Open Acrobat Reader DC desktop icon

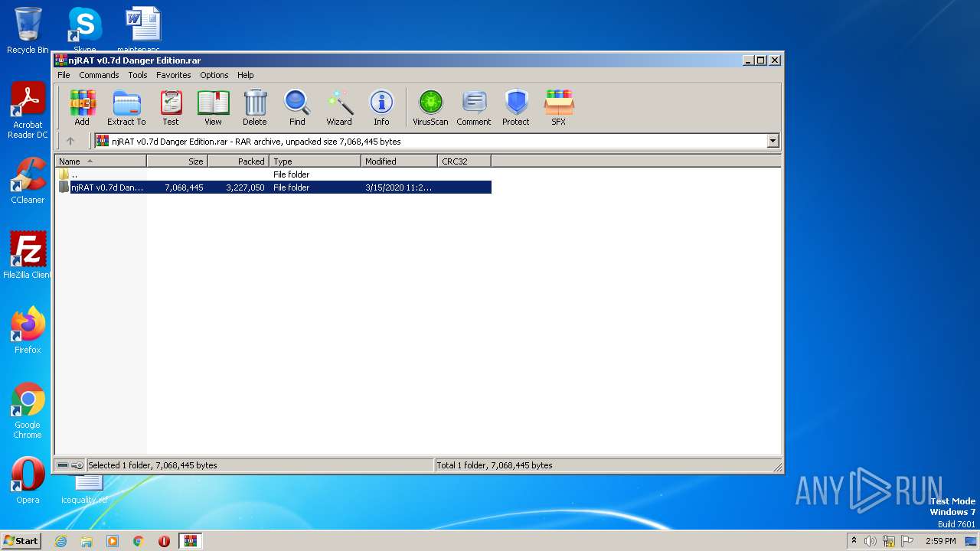(x=28, y=110)
